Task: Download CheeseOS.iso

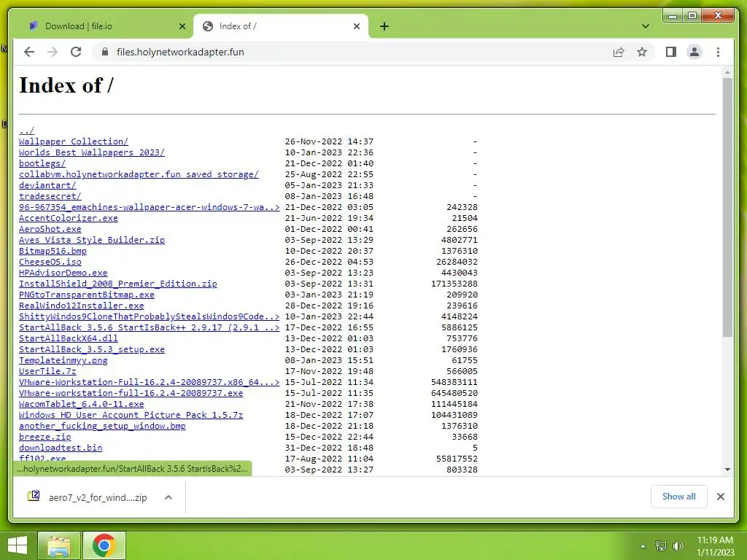Action: [50, 262]
